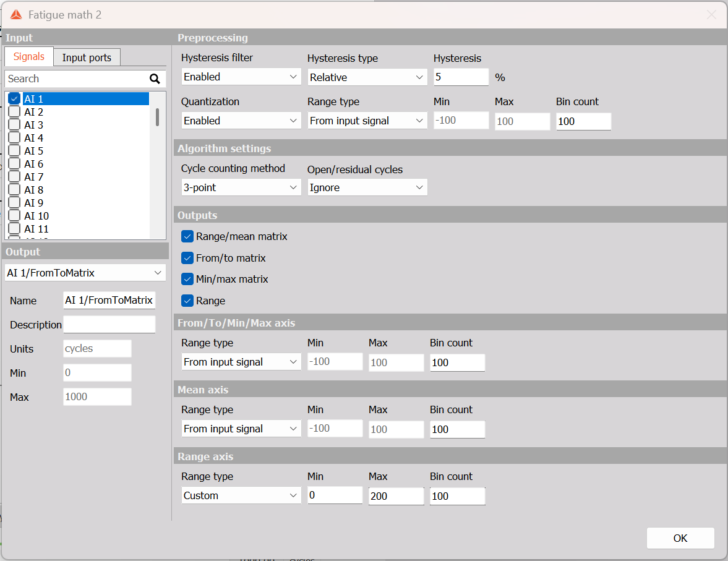This screenshot has width=728, height=561.
Task: Click From/To/Min/Max axis Max field
Action: [x=396, y=362]
